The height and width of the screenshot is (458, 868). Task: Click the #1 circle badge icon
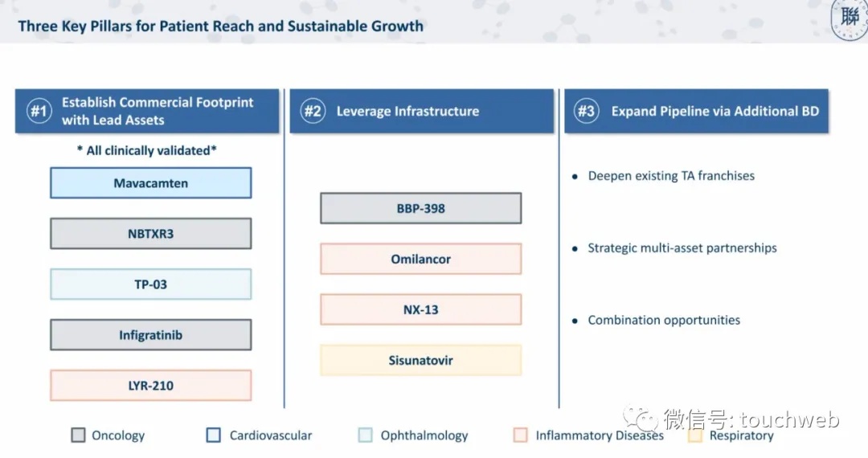[39, 111]
